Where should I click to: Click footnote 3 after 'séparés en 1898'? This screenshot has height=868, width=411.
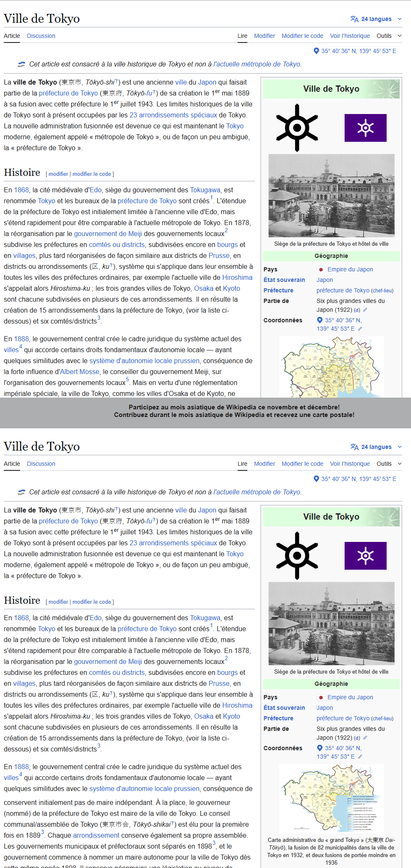click(x=214, y=843)
